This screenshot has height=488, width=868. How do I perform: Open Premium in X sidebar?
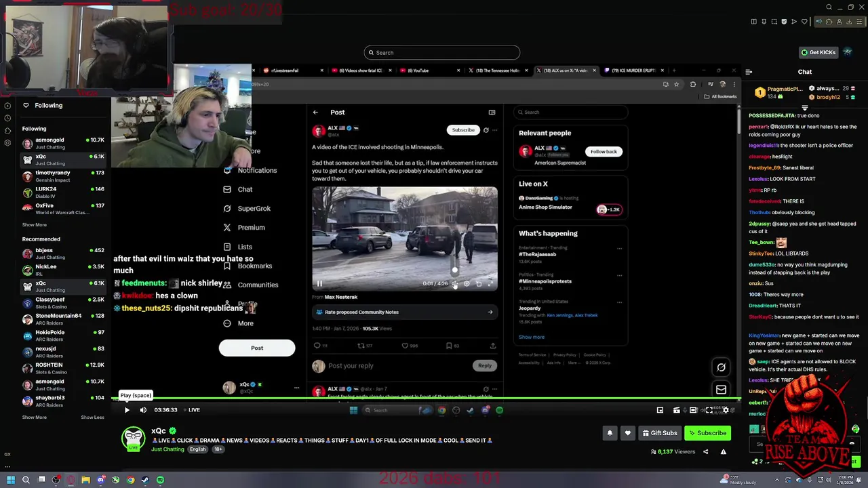(245, 228)
